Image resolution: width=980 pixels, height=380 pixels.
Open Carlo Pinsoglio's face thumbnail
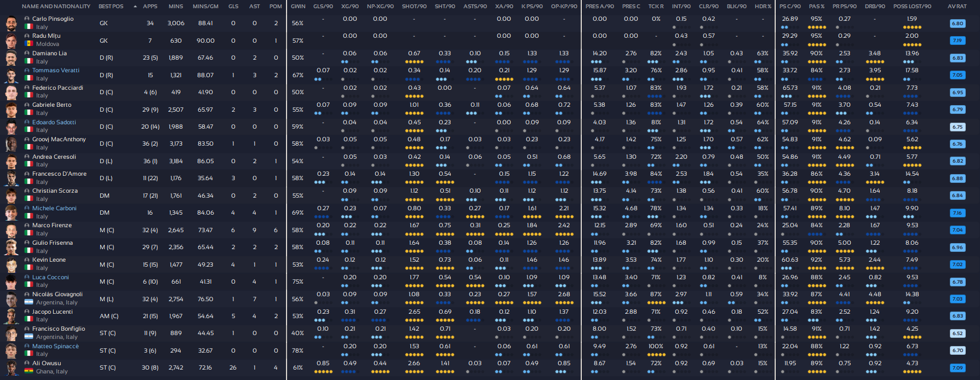click(12, 23)
